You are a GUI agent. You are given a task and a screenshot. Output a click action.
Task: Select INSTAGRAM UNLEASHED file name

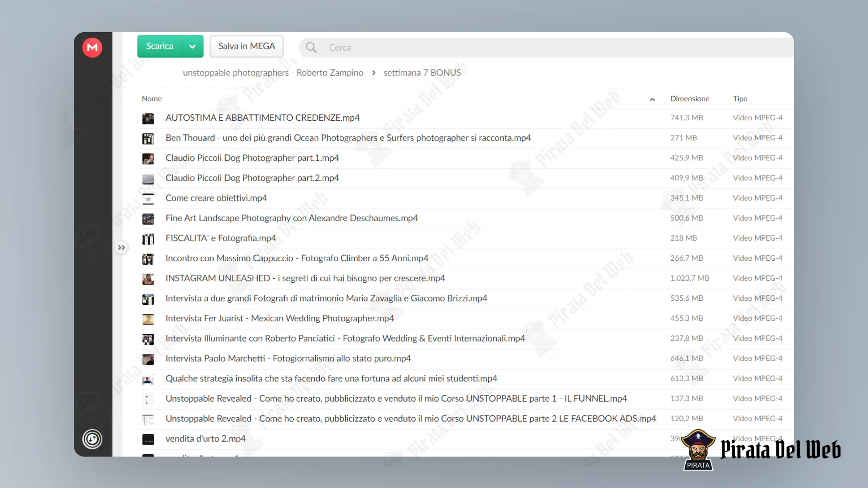pos(305,278)
